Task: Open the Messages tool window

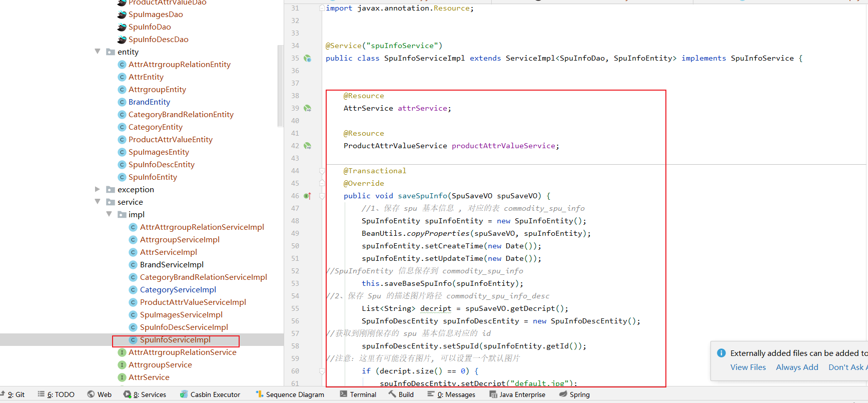Action: coord(451,394)
